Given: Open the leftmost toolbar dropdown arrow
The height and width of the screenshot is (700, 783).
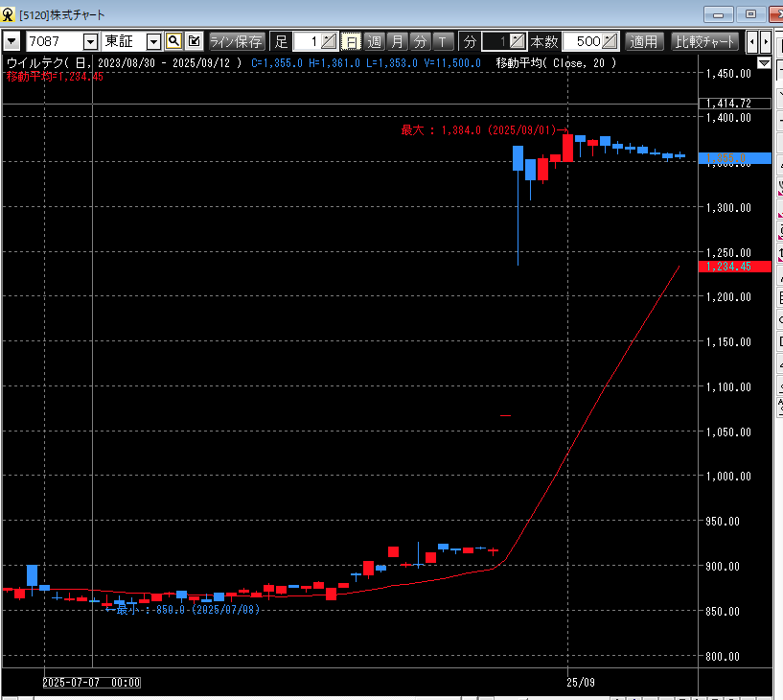Looking at the screenshot, I should coord(12,41).
